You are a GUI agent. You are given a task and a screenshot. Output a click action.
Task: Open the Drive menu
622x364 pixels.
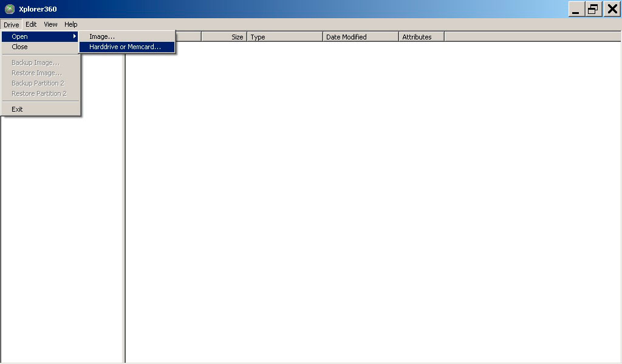point(11,24)
